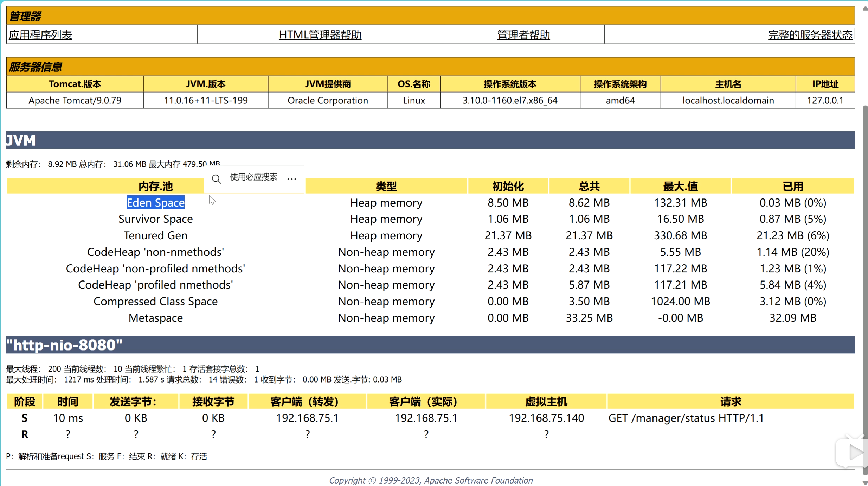Click the Apache Tomcat/9.0.79 version cell

tap(75, 100)
